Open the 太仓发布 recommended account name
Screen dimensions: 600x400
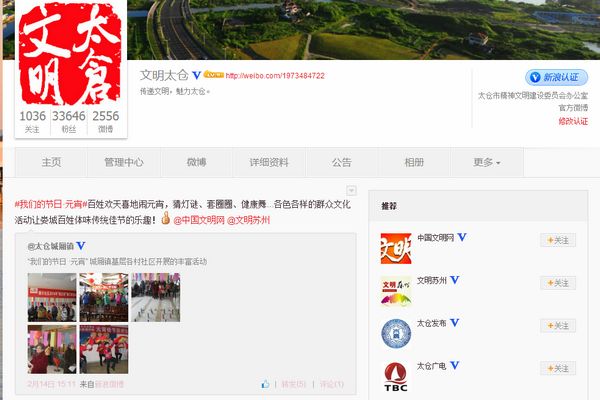pos(432,323)
